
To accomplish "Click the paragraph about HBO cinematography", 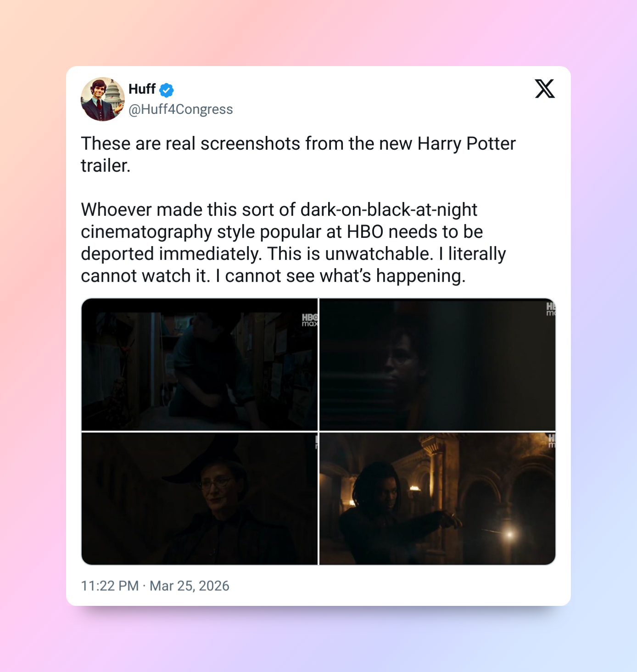I will [294, 243].
